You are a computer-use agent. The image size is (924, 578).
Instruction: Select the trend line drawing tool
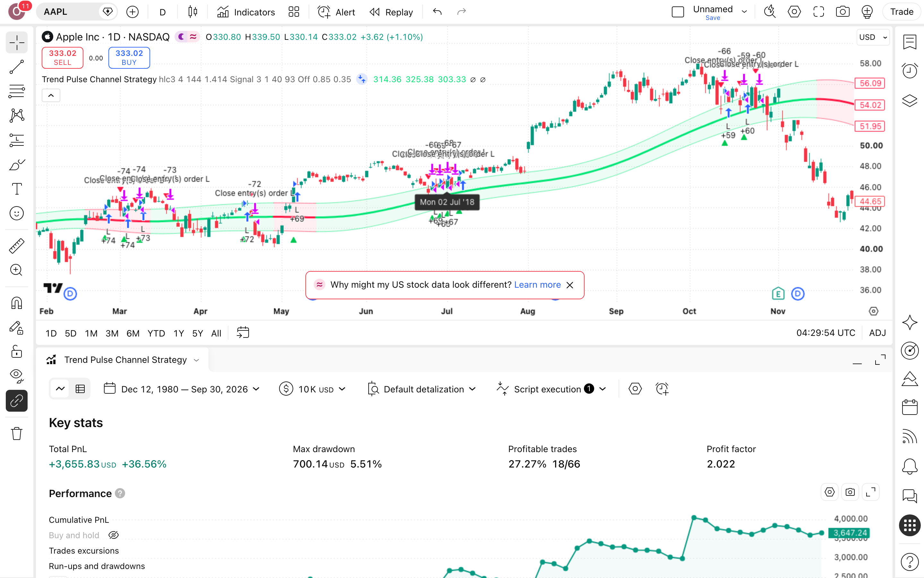[16, 66]
